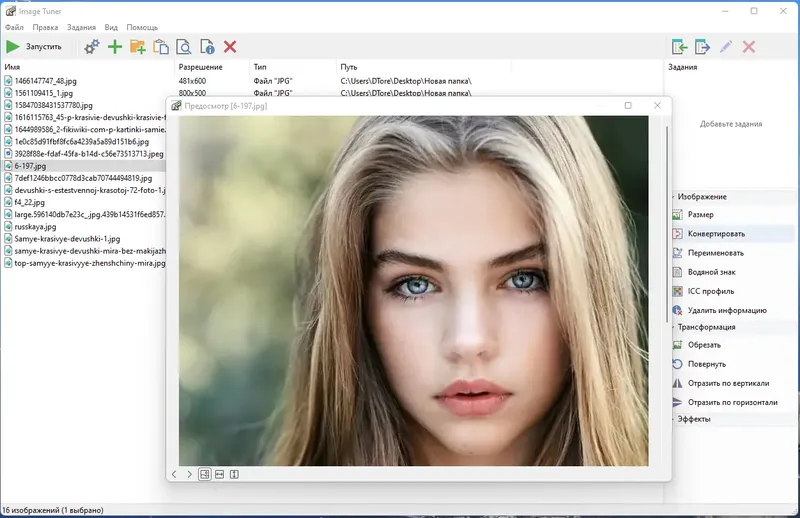Collapse the Трансформация section
800x518 pixels.
click(671, 327)
